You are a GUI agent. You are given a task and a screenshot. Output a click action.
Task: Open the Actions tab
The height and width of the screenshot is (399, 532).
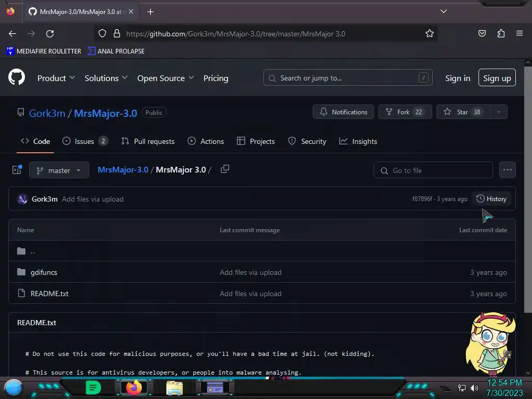[x=206, y=141]
